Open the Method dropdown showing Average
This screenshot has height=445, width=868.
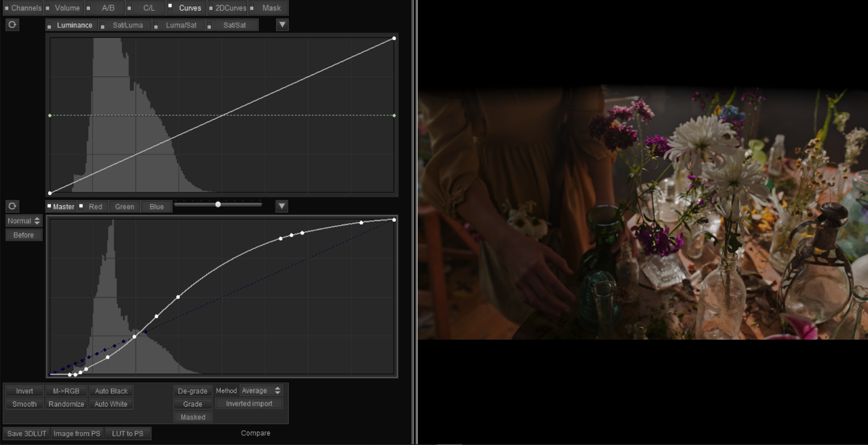(x=261, y=391)
